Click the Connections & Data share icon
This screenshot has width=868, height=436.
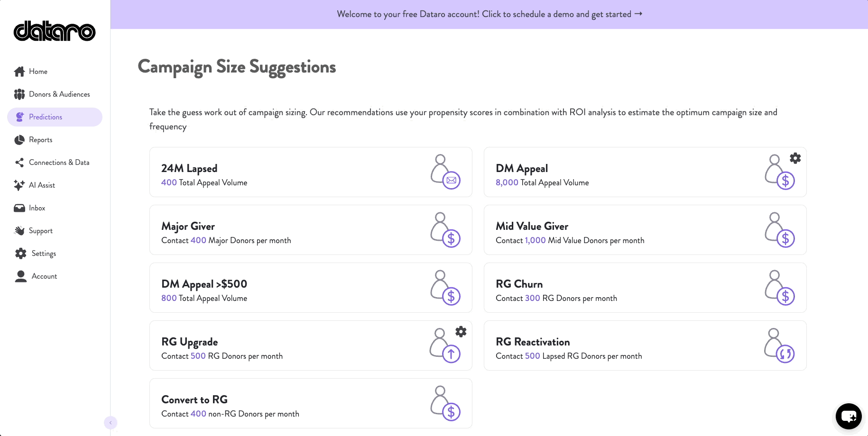[19, 163]
